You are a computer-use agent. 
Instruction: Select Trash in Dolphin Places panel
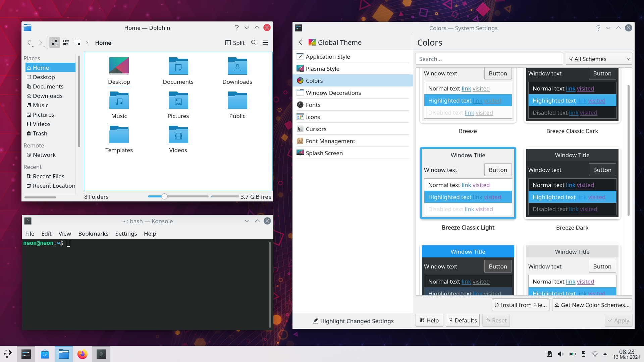[50, 133]
